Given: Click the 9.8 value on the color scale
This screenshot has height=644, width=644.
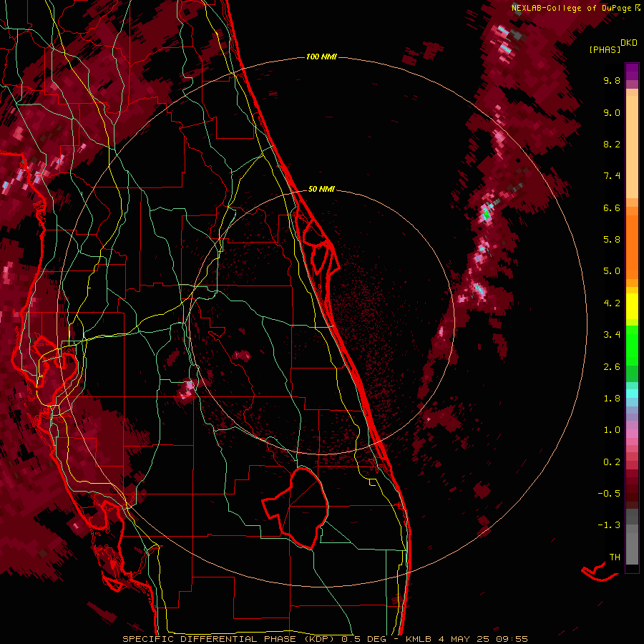Looking at the screenshot, I should point(612,80).
